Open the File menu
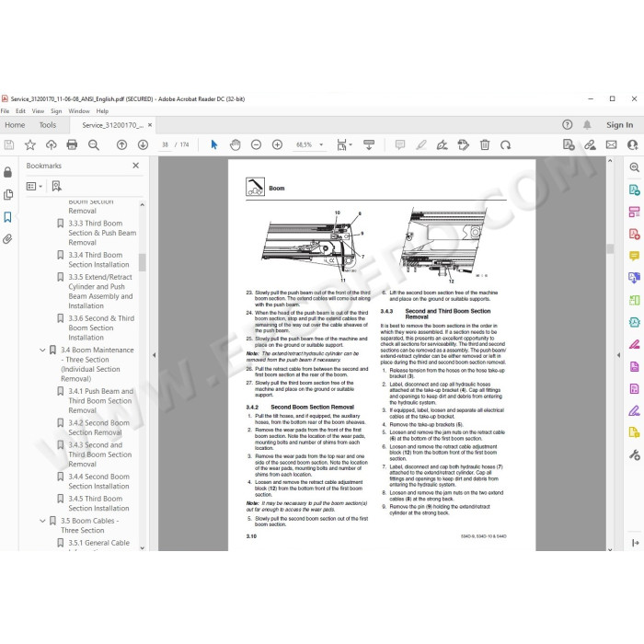The image size is (644, 644). pos(5,111)
